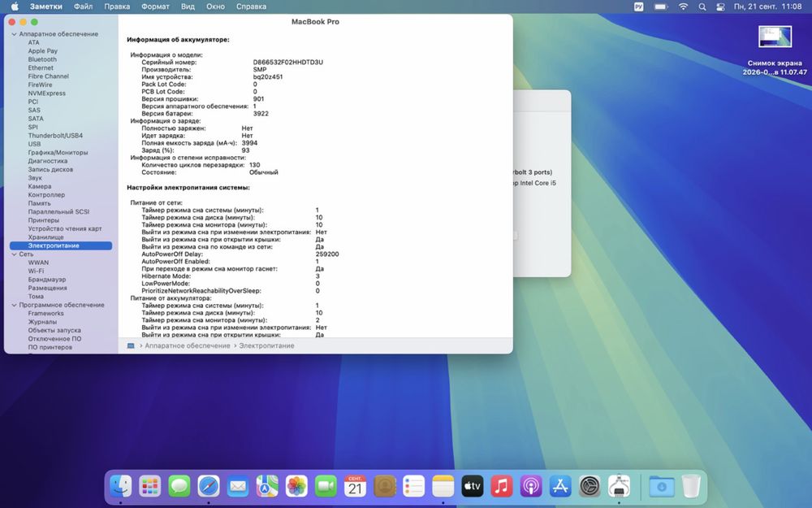Select USB in the sidebar
The image size is (812, 508).
(34, 144)
